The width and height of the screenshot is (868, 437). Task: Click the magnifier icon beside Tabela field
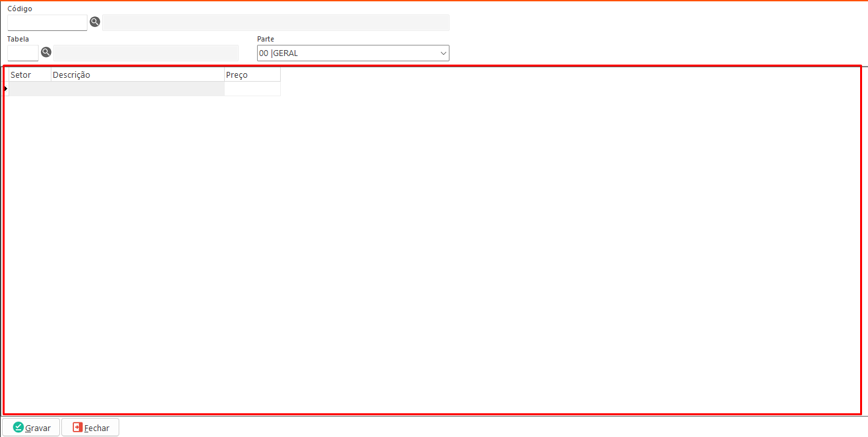click(x=46, y=52)
